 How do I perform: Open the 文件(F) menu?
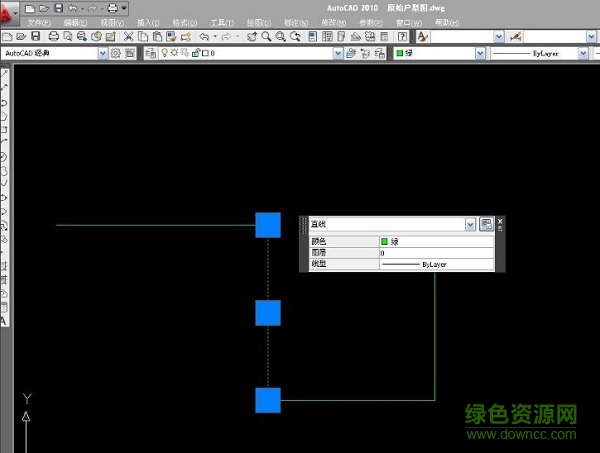coord(39,23)
